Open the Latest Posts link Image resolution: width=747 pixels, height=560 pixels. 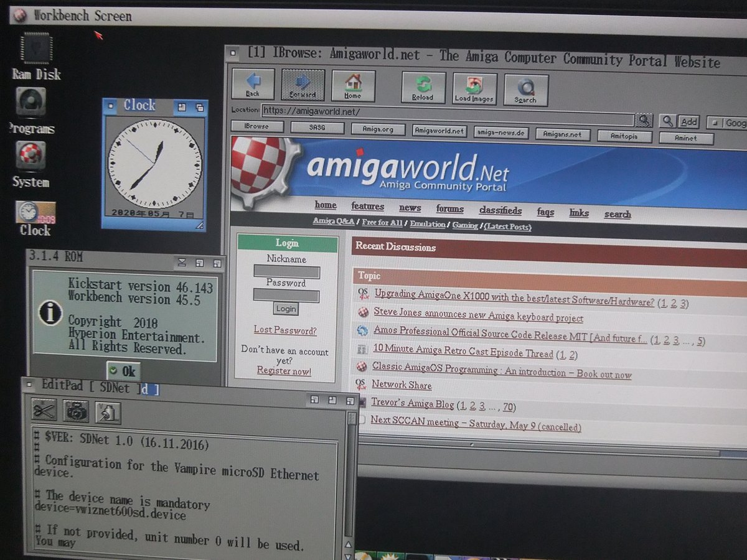point(508,226)
